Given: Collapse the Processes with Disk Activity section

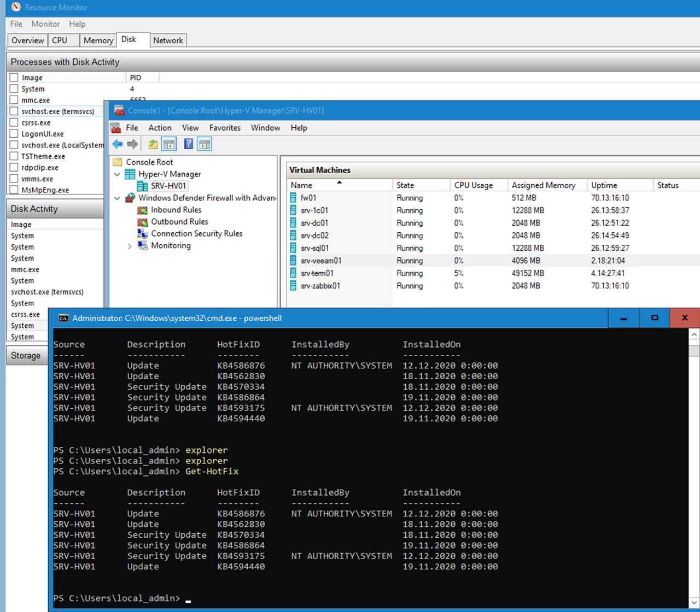Looking at the screenshot, I should point(353,62).
